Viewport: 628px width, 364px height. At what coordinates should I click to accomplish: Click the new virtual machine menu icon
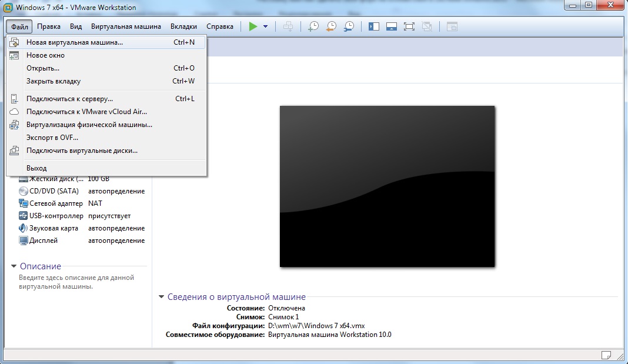[x=14, y=42]
